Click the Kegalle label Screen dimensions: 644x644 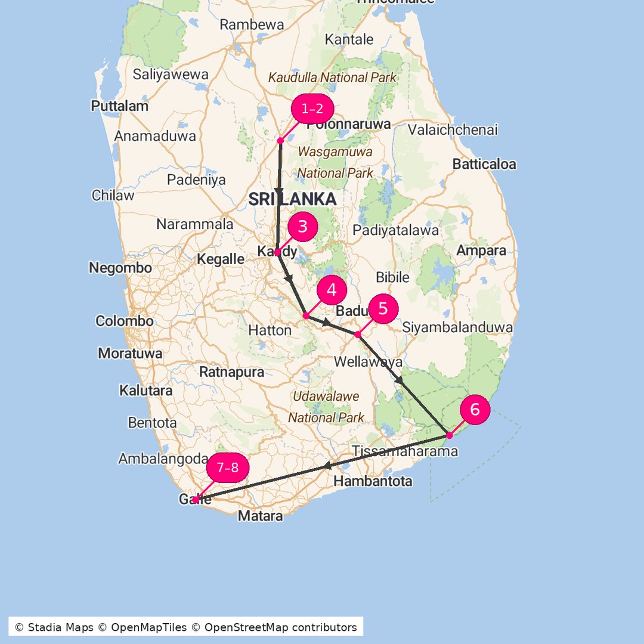(x=221, y=259)
